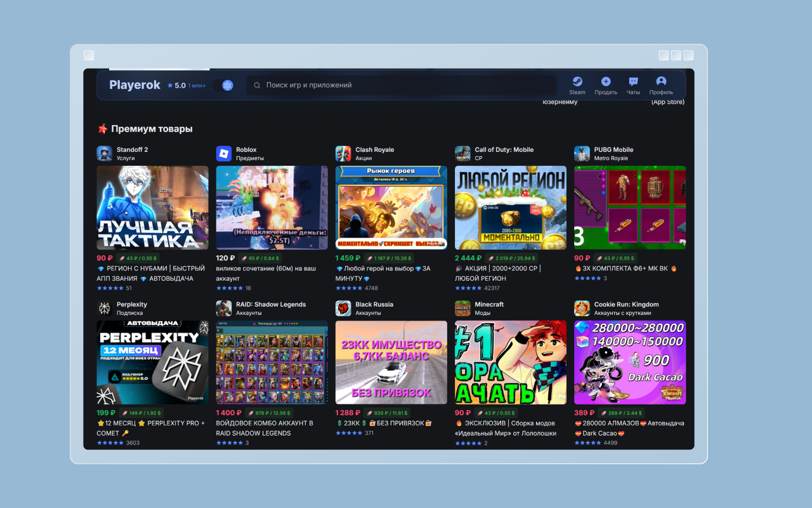812x508 pixels.
Task: Click the 1 288 ₽ Black Russia price
Action: coord(348,413)
